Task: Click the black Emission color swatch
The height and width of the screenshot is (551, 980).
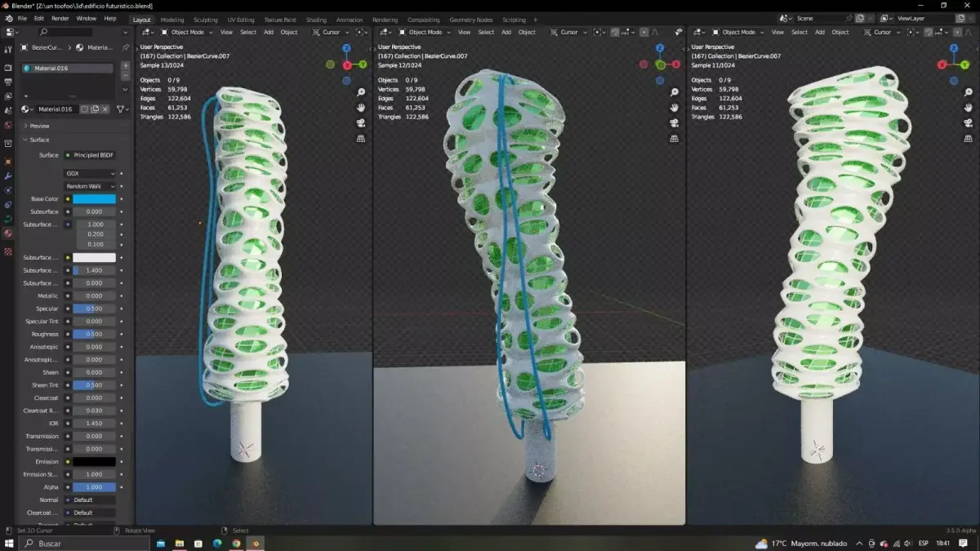Action: [x=94, y=462]
